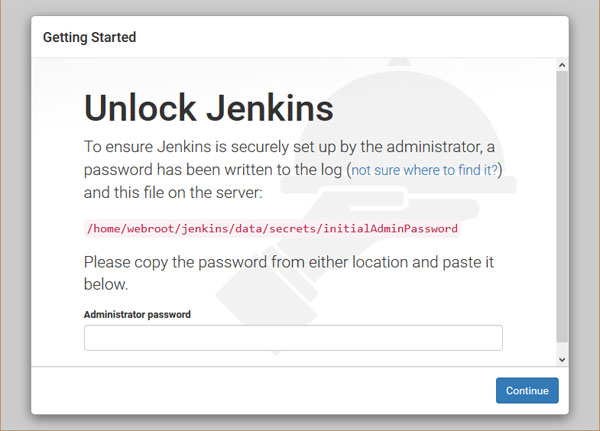Click the 'Administrator password' label

click(x=137, y=314)
